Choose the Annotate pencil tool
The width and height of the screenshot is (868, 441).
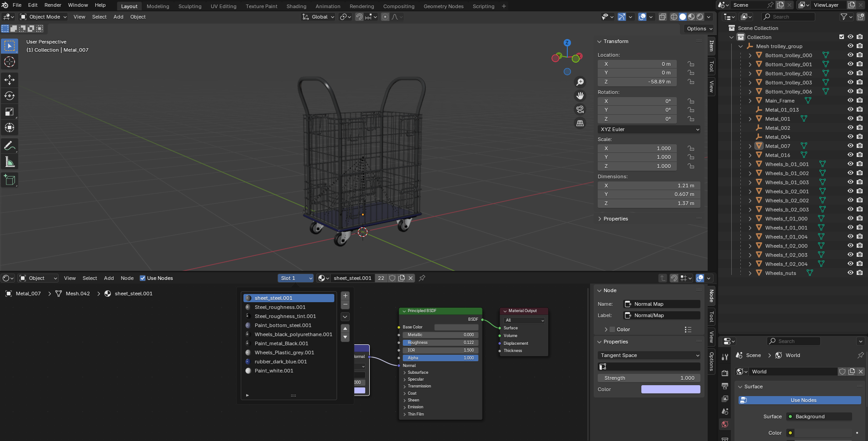pyautogui.click(x=10, y=146)
